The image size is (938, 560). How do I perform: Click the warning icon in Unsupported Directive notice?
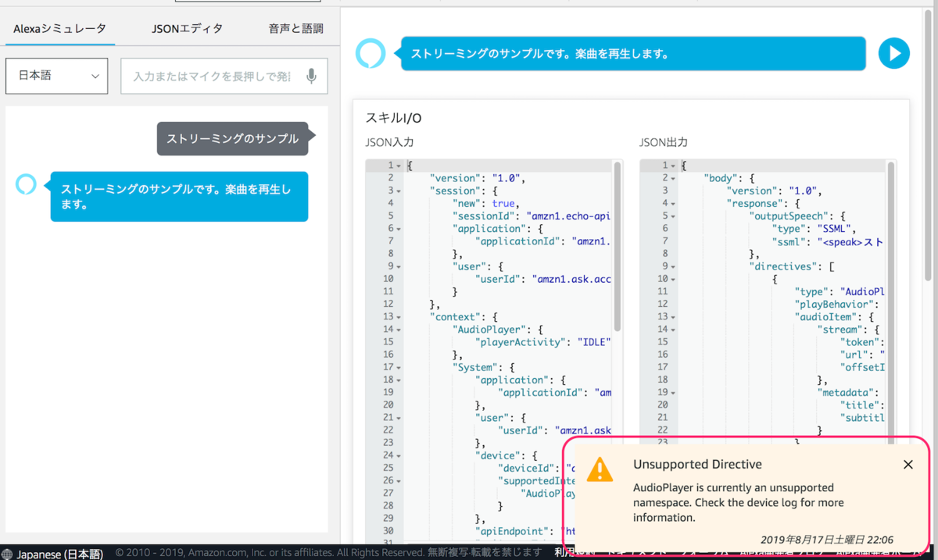[600, 469]
